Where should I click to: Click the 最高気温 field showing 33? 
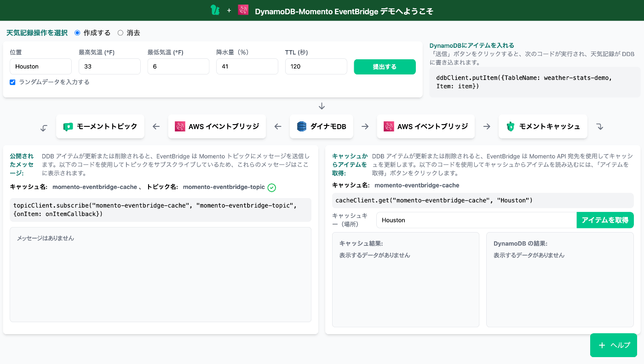coord(109,67)
